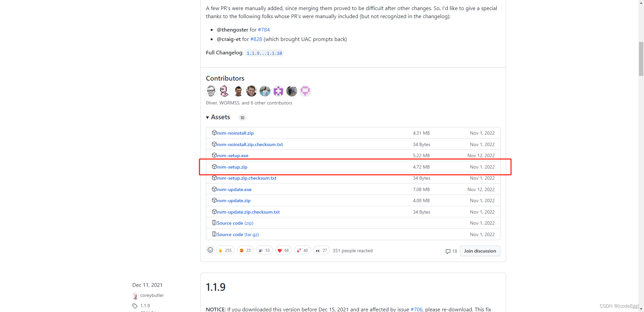Image resolution: width=644 pixels, height=312 pixels.
Task: Open the seventh contributor's avatar
Action: click(x=292, y=91)
